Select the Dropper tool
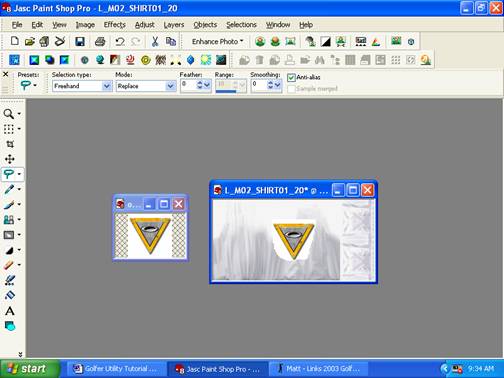 click(x=9, y=189)
